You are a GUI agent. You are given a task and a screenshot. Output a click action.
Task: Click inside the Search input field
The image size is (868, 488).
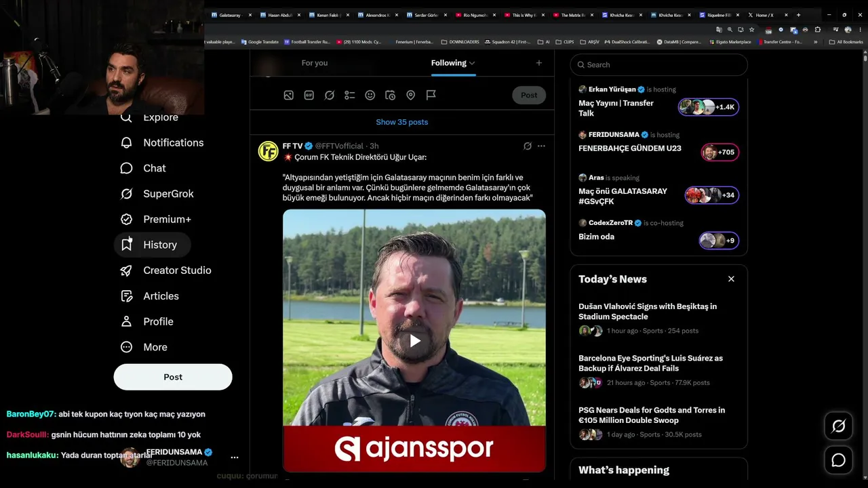click(x=658, y=65)
